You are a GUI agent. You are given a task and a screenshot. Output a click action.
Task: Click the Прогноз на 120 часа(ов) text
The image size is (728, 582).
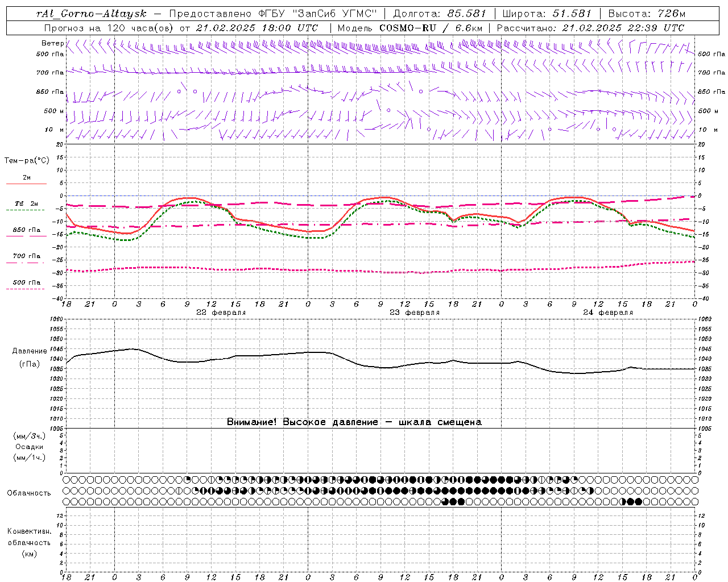click(x=110, y=28)
